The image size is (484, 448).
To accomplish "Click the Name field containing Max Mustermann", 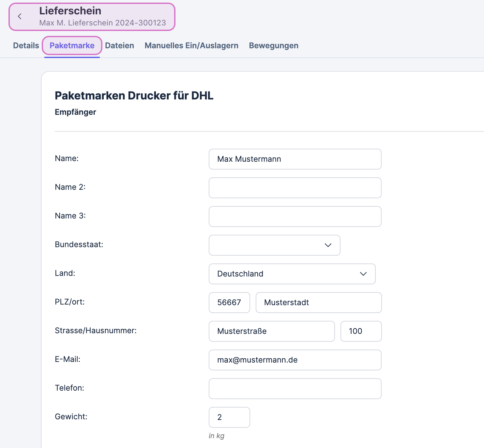I will 295,159.
